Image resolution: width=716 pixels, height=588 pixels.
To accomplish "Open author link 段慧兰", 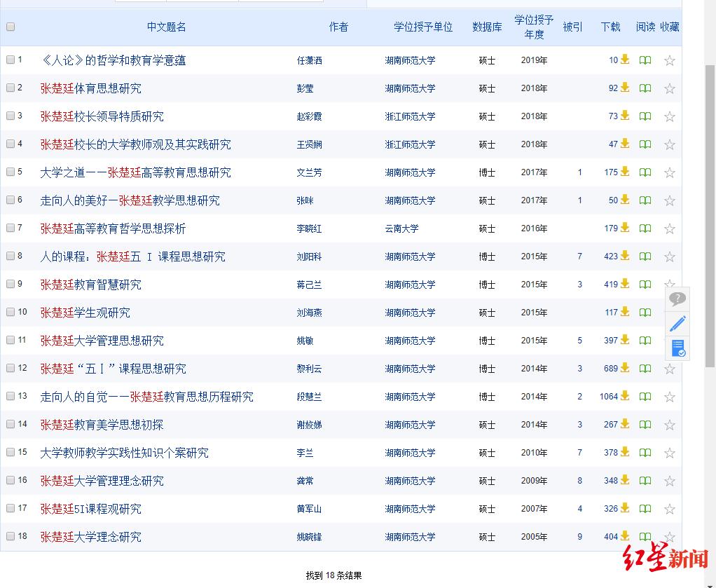I will click(x=309, y=397).
